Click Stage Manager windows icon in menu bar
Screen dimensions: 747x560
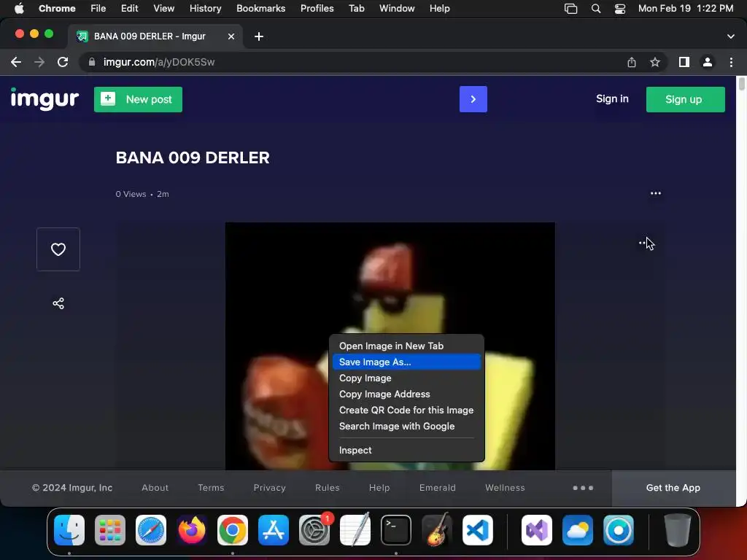[570, 9]
